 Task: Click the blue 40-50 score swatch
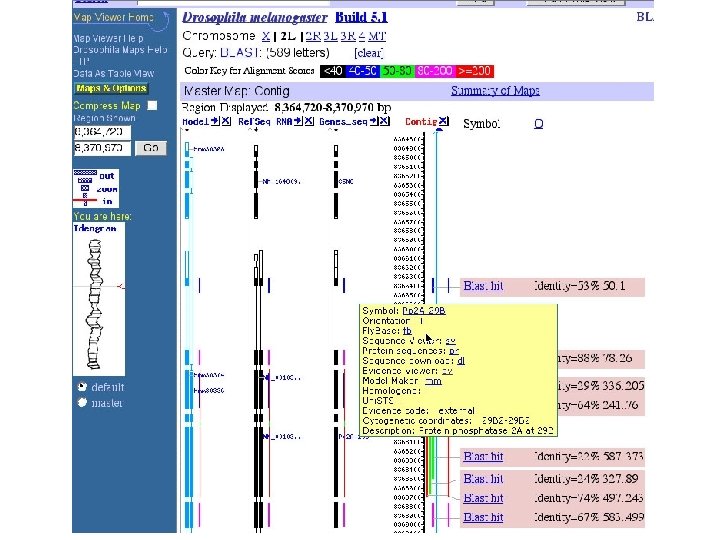[x=362, y=71]
